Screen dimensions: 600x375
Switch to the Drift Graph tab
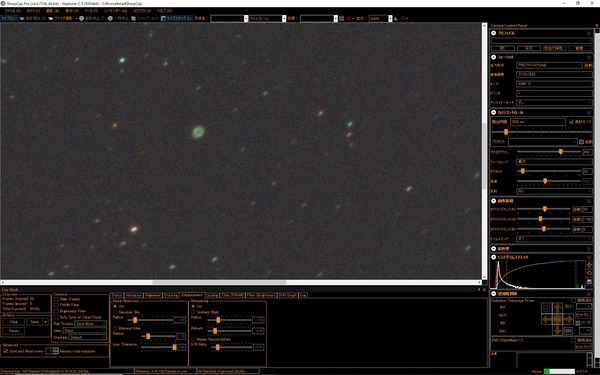288,295
